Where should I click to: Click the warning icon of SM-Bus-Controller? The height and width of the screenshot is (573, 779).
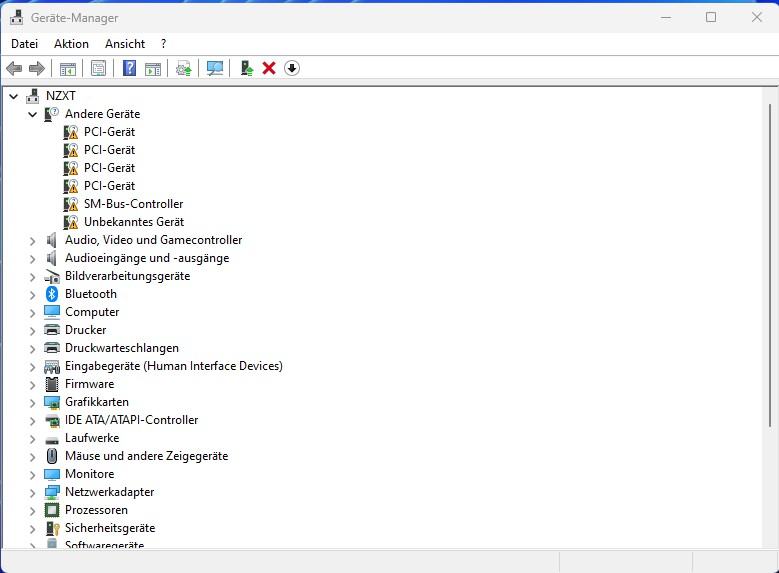pyautogui.click(x=71, y=204)
